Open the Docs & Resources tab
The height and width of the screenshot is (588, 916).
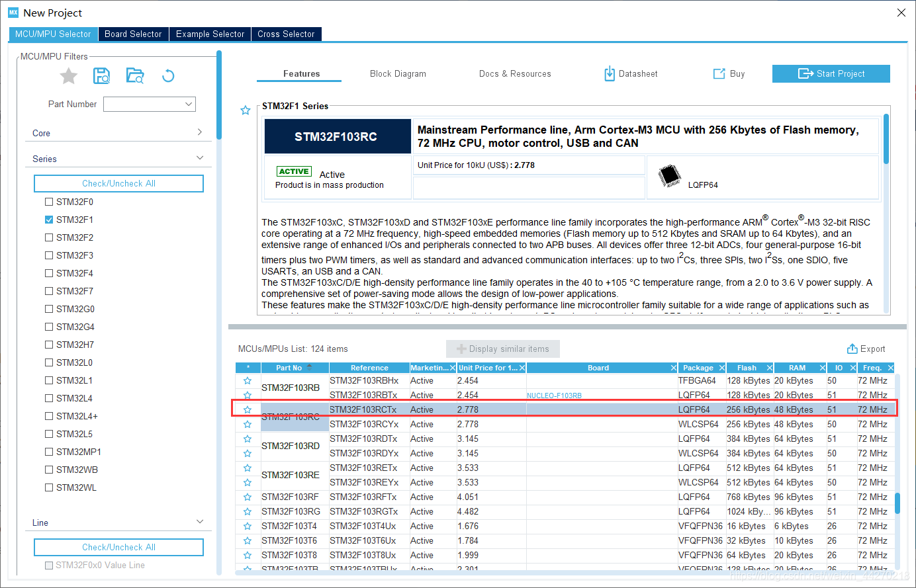[515, 73]
